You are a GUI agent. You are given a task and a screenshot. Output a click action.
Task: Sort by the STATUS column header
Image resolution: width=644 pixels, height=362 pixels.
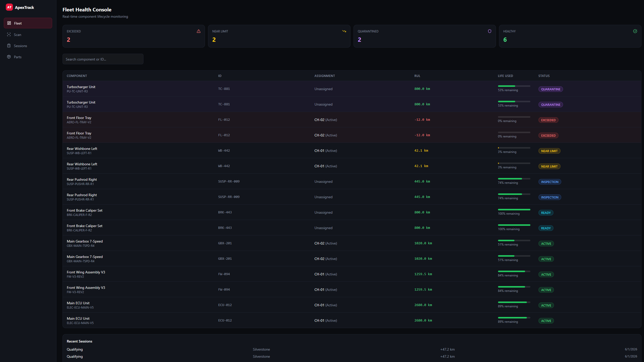coord(544,76)
